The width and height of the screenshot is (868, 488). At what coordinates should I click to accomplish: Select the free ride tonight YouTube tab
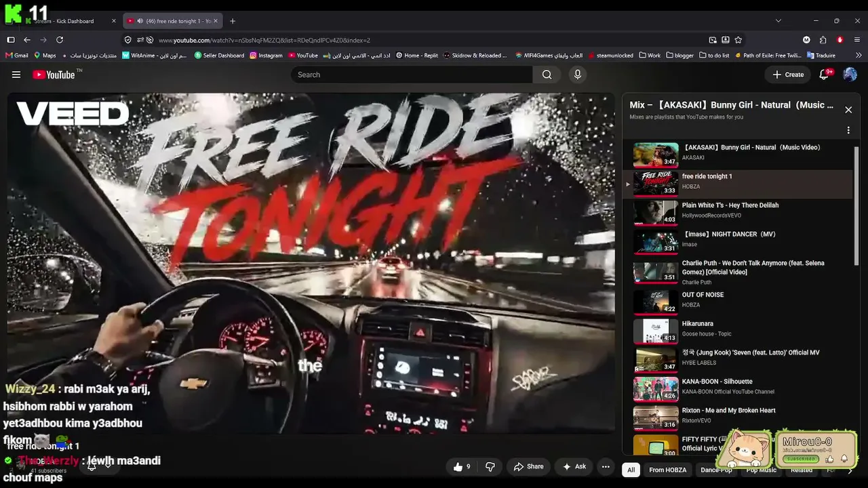click(x=173, y=21)
